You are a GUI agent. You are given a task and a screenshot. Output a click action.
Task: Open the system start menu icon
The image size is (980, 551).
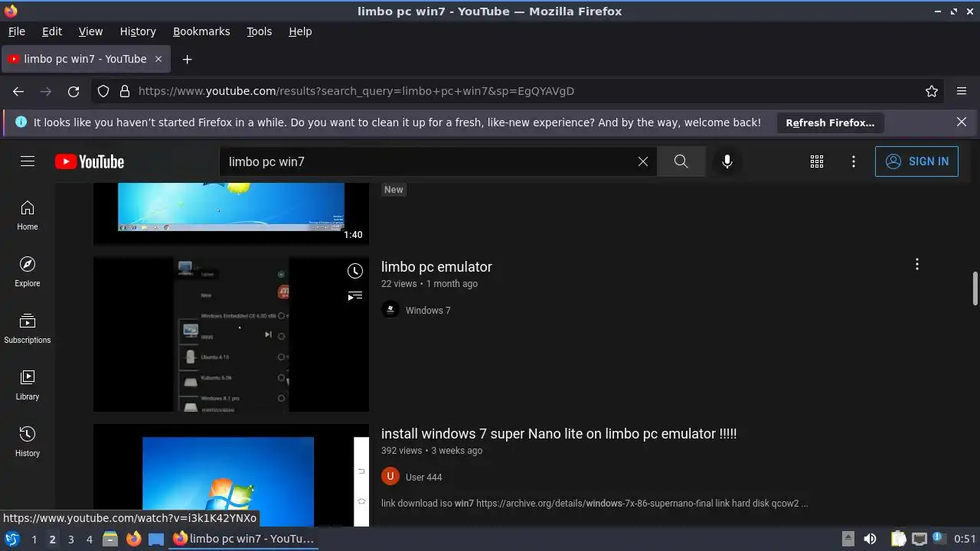11,539
